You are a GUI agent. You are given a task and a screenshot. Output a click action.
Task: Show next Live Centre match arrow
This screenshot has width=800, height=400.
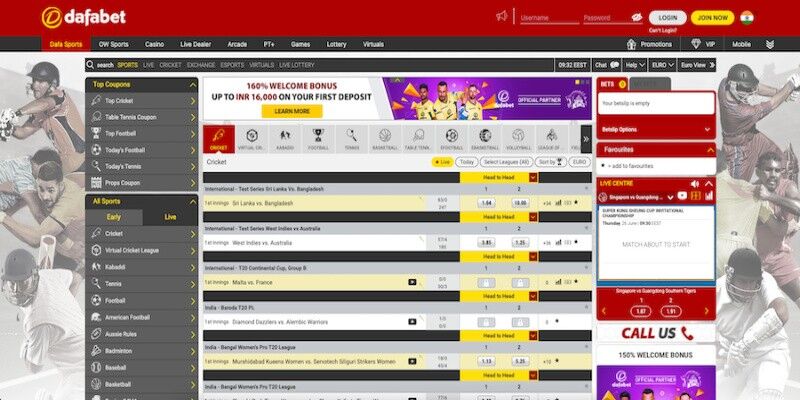[707, 311]
